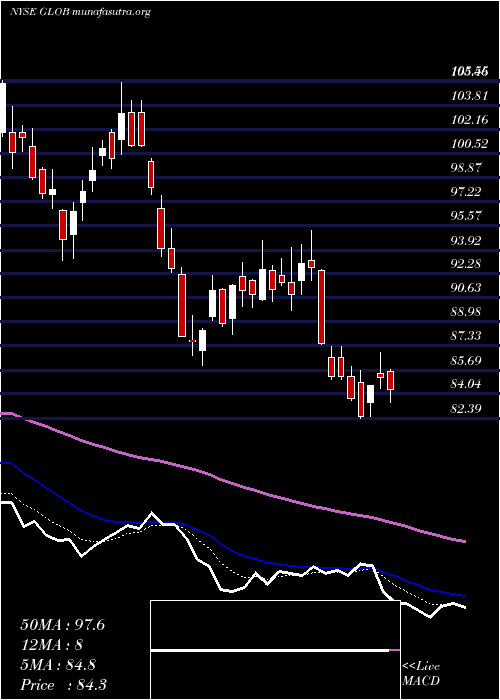Image resolution: width=500 pixels, height=700 pixels.
Task: Select the 102.16 price axis label
Action: pyautogui.click(x=469, y=119)
